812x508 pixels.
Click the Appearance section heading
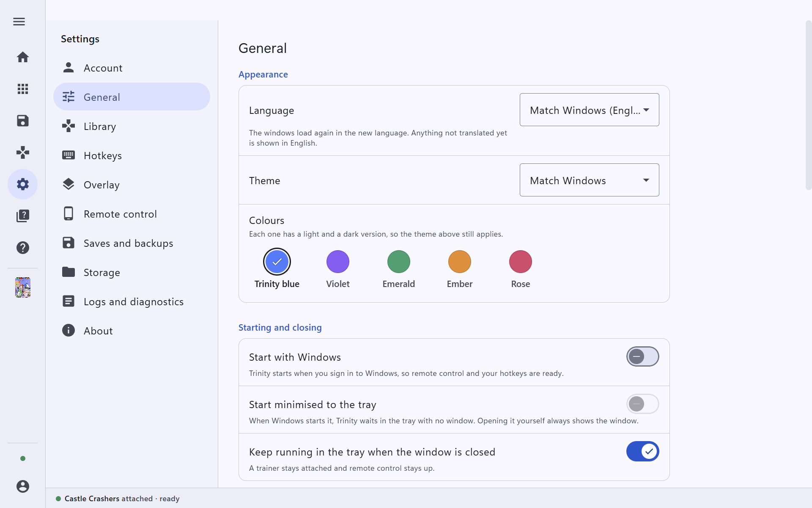tap(263, 75)
